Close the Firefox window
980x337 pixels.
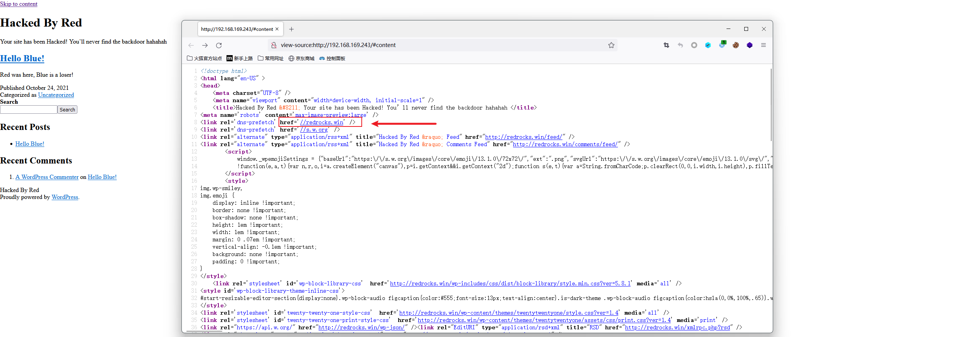[764, 29]
